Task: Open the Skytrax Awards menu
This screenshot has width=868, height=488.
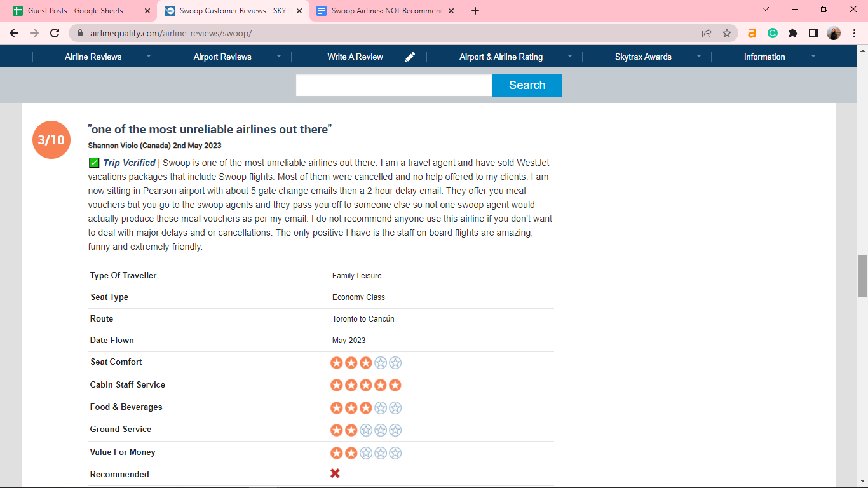Action: point(643,57)
